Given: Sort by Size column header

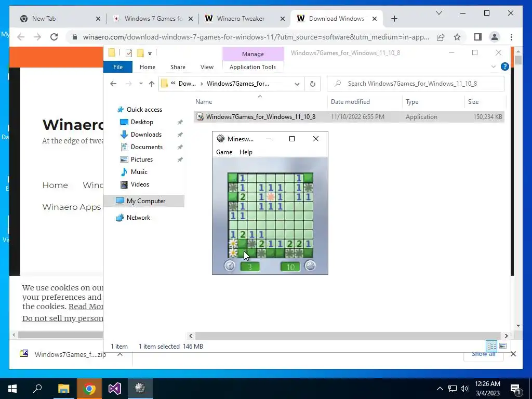Looking at the screenshot, I should pyautogui.click(x=473, y=102).
